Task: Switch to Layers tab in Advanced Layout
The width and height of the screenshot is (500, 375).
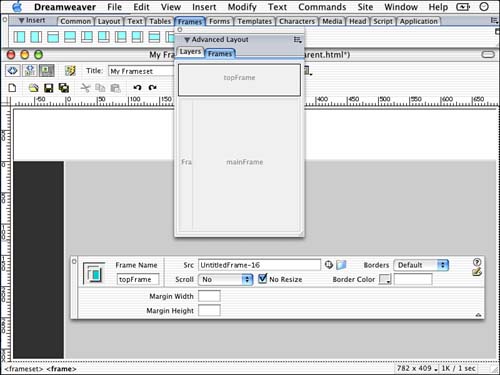Action: tap(190, 52)
